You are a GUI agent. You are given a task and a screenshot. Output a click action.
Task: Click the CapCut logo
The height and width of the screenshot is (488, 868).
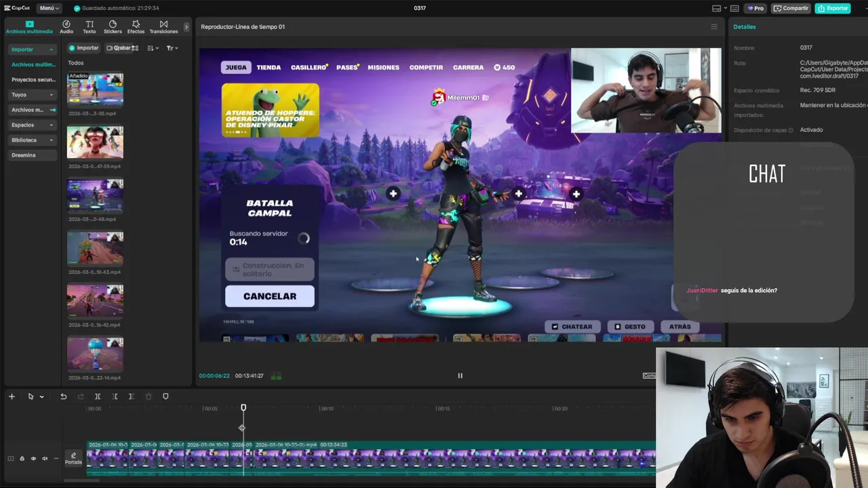tap(17, 8)
